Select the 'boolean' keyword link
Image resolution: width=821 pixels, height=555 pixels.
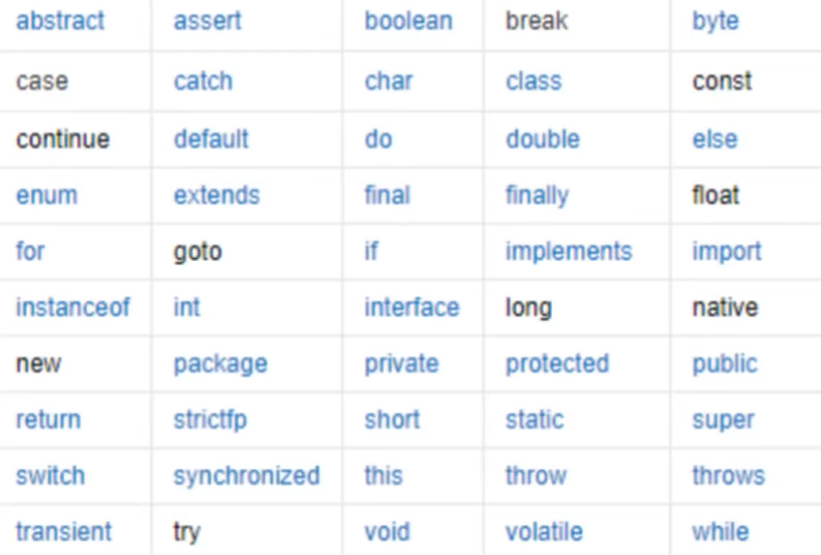point(408,21)
